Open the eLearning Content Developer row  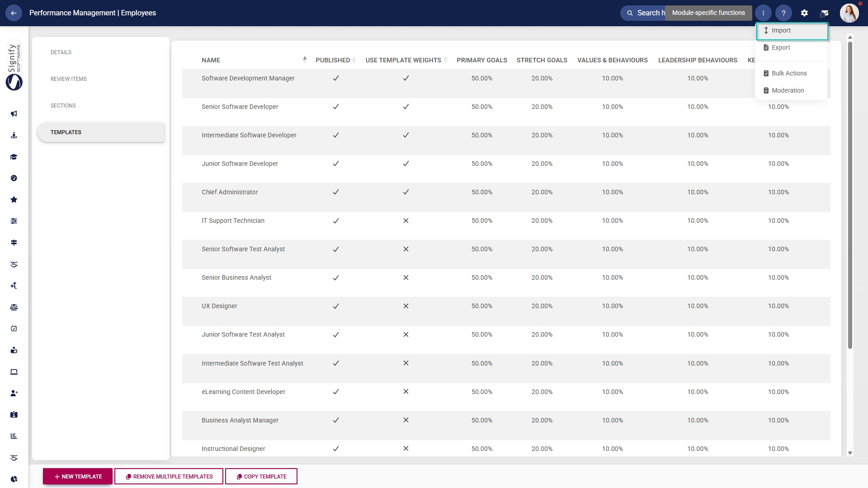506,397
